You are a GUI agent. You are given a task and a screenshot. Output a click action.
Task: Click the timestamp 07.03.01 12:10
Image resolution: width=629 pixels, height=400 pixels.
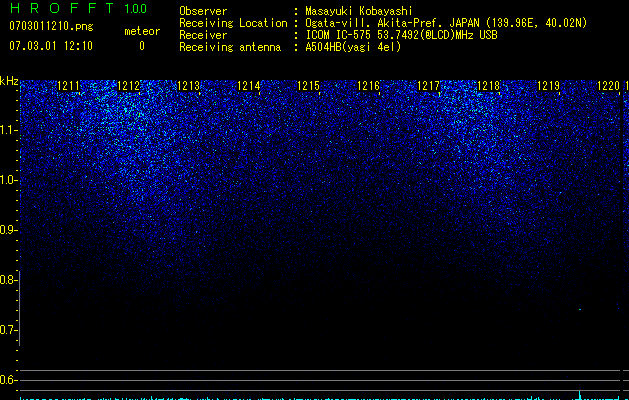[x=51, y=46]
